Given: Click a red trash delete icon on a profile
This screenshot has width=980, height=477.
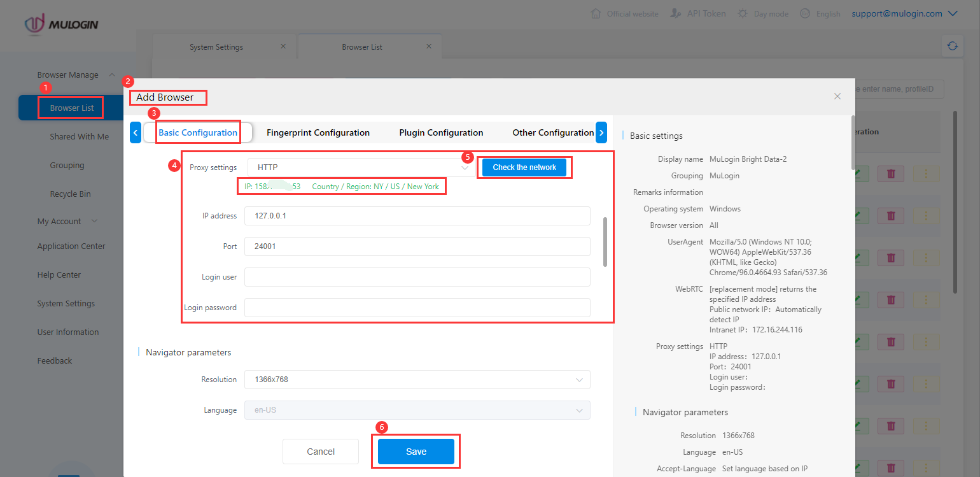Looking at the screenshot, I should [890, 173].
